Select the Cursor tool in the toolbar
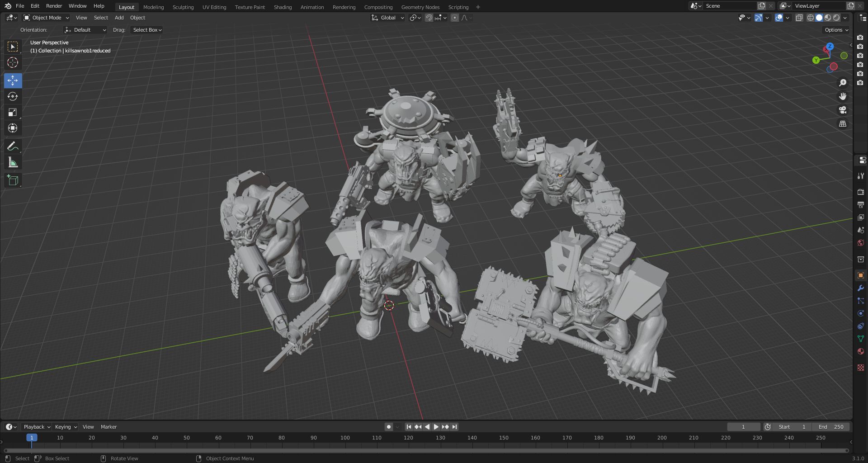 (13, 62)
